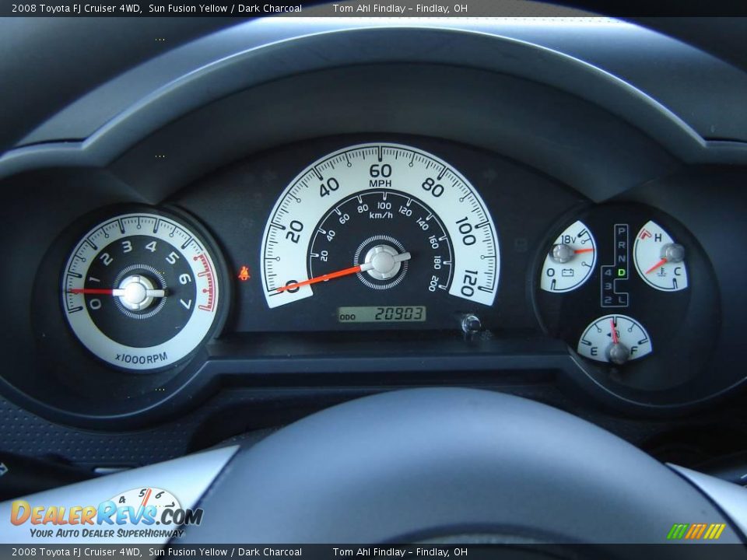Click the battery icon on voltmeter gauge
Screen dimensions: 747x560
[x=568, y=273]
